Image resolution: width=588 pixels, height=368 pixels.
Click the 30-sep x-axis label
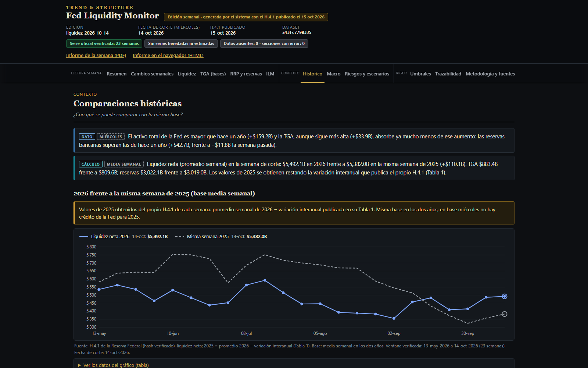pyautogui.click(x=468, y=333)
